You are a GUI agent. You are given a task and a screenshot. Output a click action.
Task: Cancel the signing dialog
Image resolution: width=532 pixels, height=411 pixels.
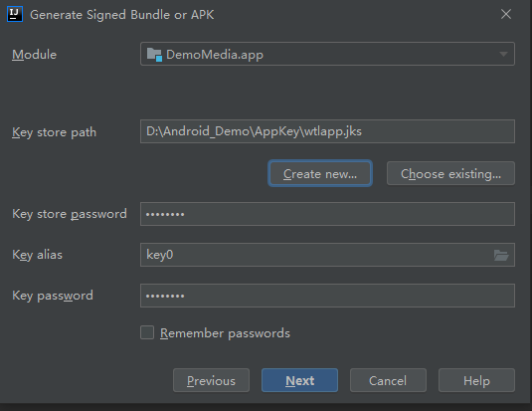(x=388, y=380)
